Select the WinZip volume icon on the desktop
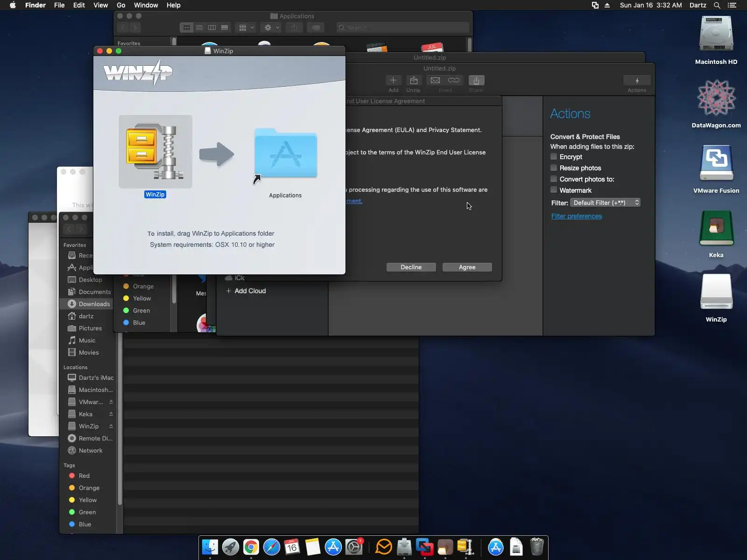The width and height of the screenshot is (747, 560). 716,292
